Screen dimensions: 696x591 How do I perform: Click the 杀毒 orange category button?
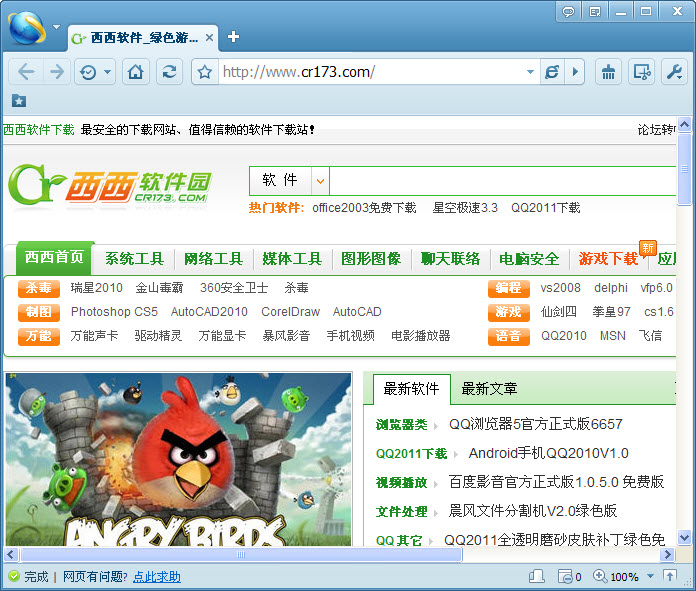(x=39, y=288)
